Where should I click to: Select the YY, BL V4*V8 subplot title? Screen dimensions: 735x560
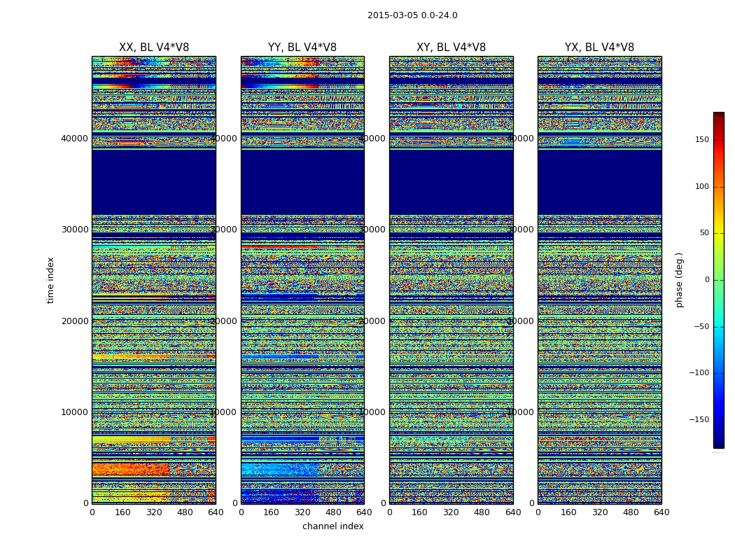click(302, 48)
